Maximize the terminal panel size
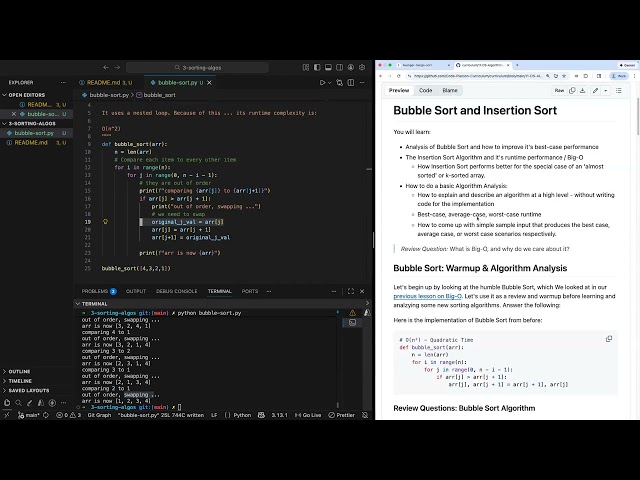 pyautogui.click(x=351, y=291)
